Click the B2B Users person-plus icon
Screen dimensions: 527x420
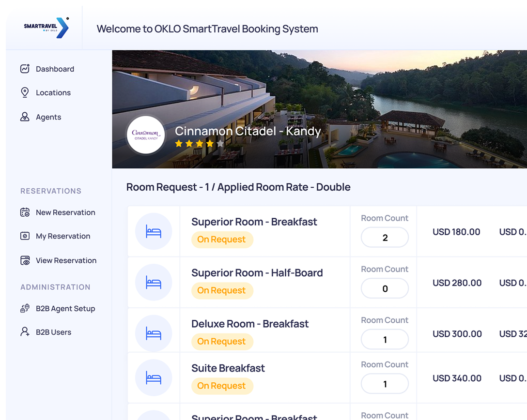coord(25,332)
